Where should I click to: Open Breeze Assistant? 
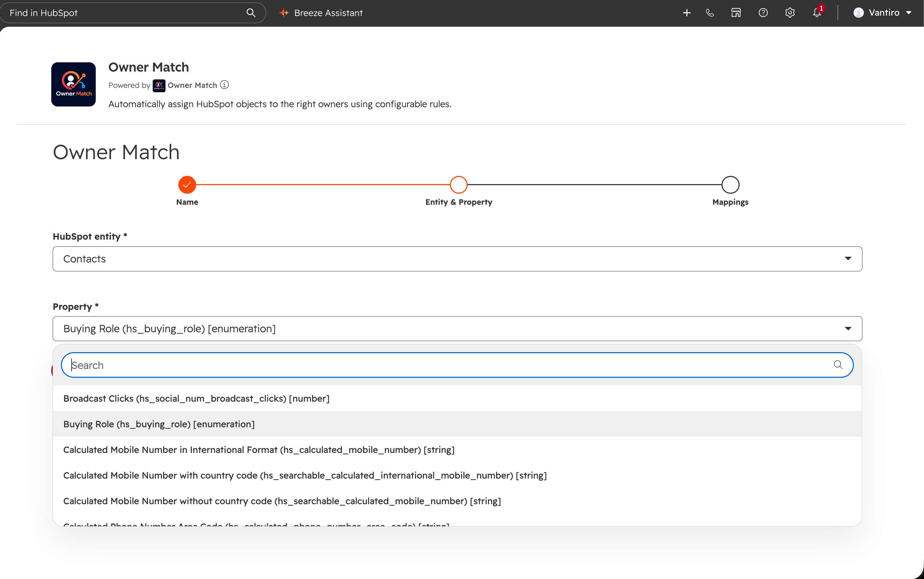(x=321, y=12)
